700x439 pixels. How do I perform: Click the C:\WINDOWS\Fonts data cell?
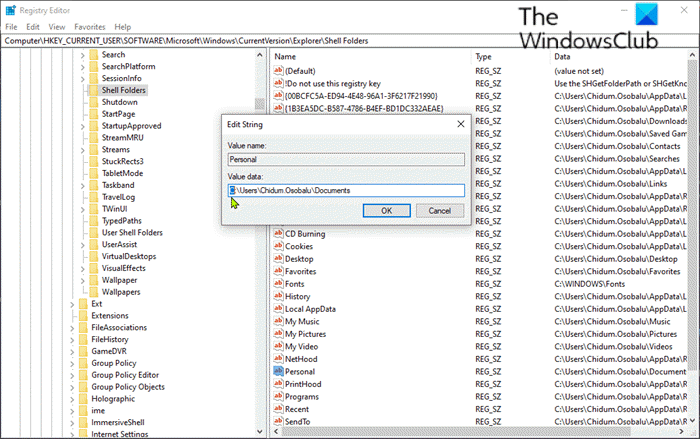590,284
